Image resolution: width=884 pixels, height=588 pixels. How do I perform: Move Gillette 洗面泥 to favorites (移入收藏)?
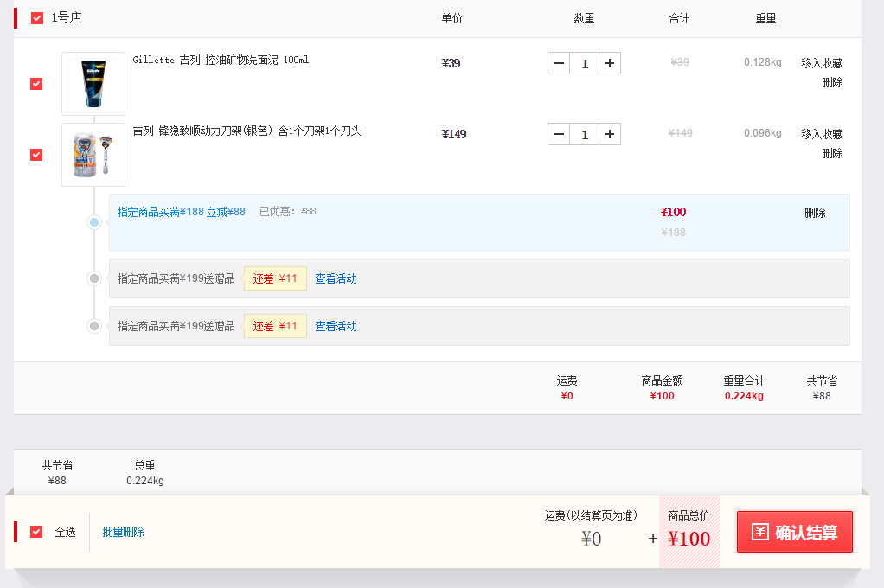822,63
